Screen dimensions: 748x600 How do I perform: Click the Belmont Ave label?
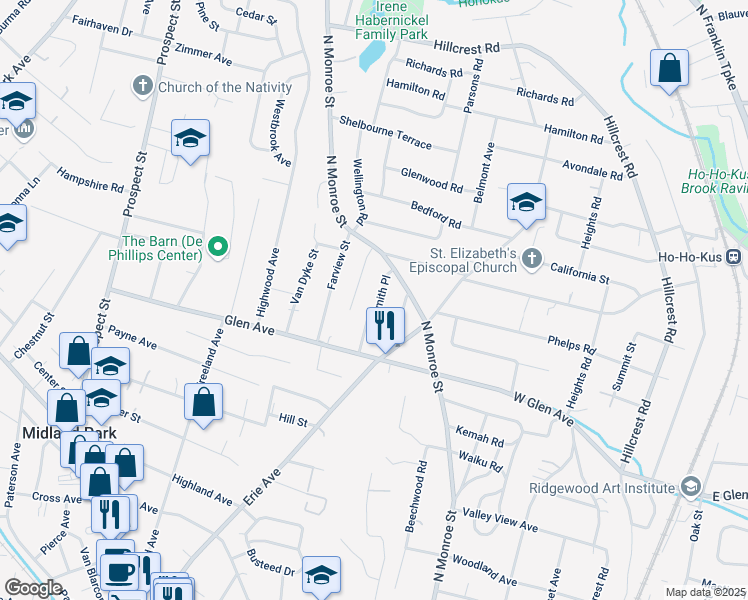(484, 173)
